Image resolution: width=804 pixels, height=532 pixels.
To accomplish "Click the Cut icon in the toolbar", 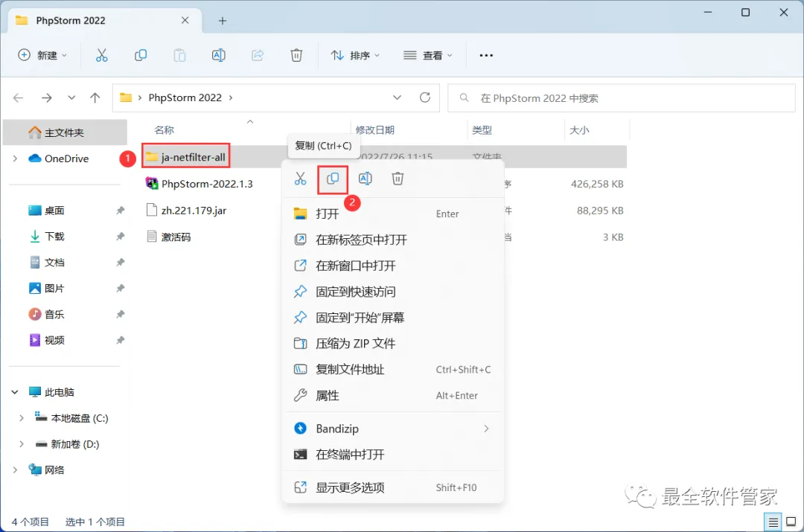I will tap(101, 55).
